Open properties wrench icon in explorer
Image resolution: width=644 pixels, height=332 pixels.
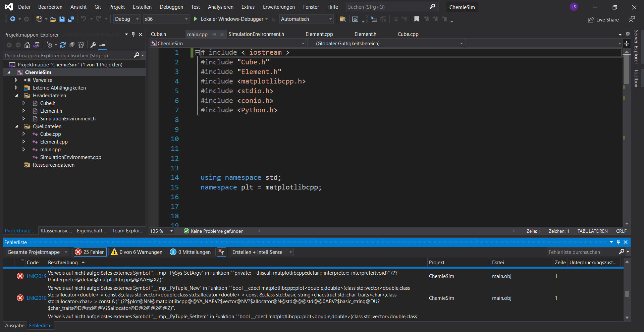93,45
